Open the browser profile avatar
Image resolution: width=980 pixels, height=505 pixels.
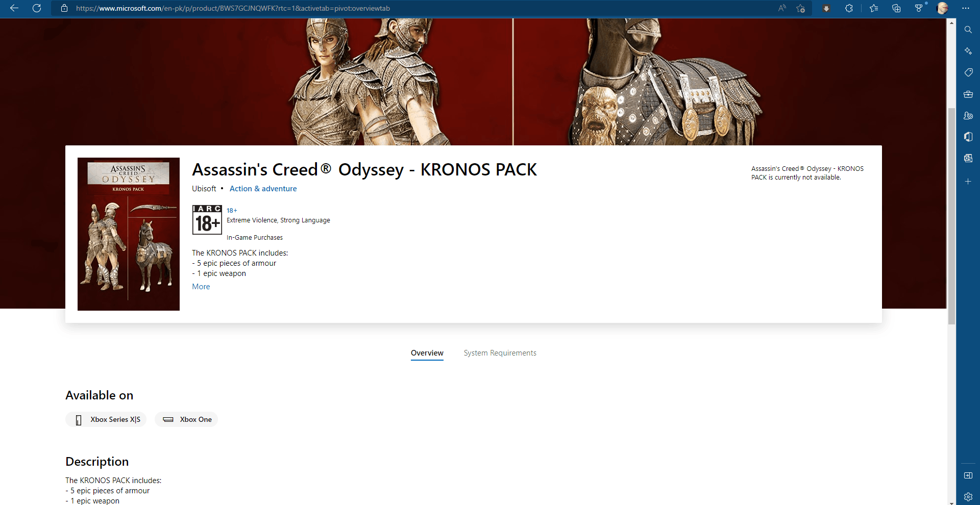coord(943,8)
